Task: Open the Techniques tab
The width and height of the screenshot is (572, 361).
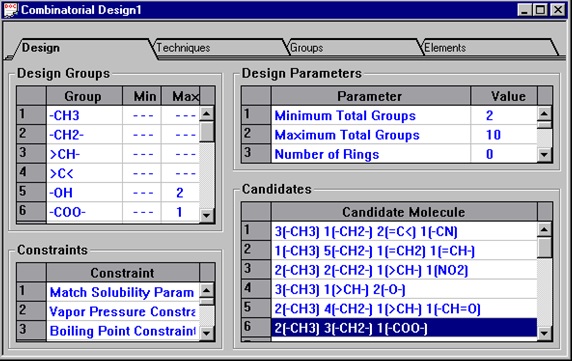Action: pos(220,48)
